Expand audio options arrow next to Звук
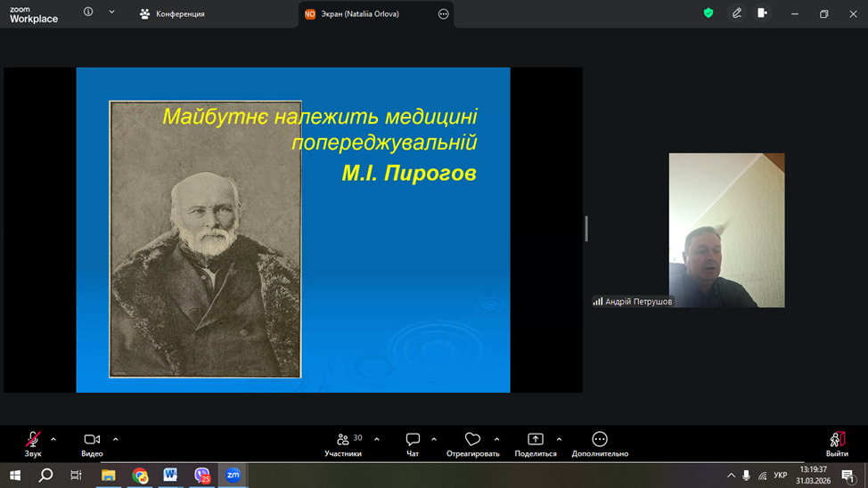 pyautogui.click(x=53, y=439)
